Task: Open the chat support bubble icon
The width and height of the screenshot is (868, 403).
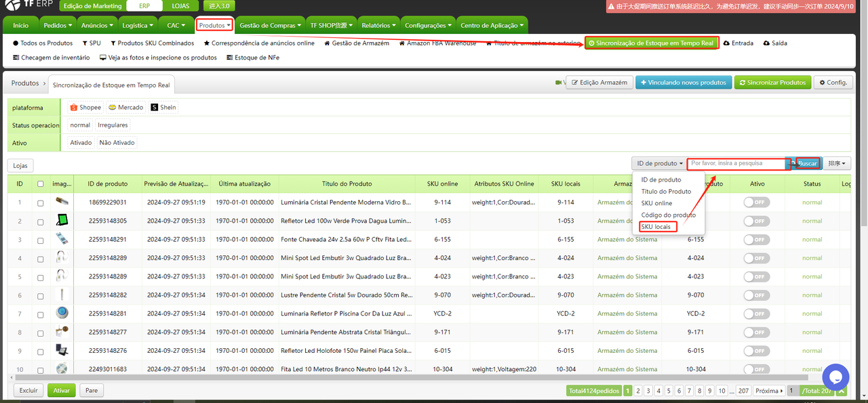Action: [835, 377]
